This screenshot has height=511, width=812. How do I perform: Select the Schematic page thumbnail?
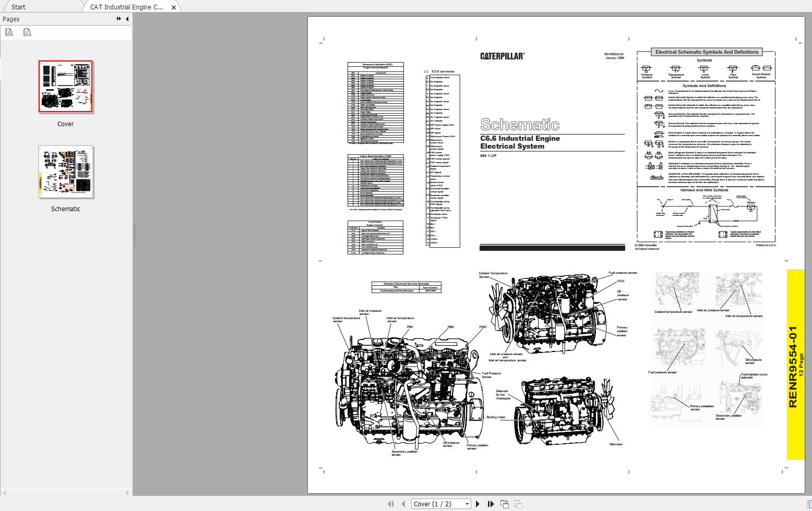[x=66, y=172]
